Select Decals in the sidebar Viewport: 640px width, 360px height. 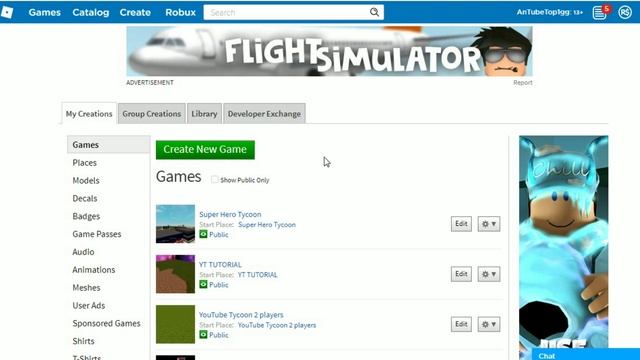(85, 198)
